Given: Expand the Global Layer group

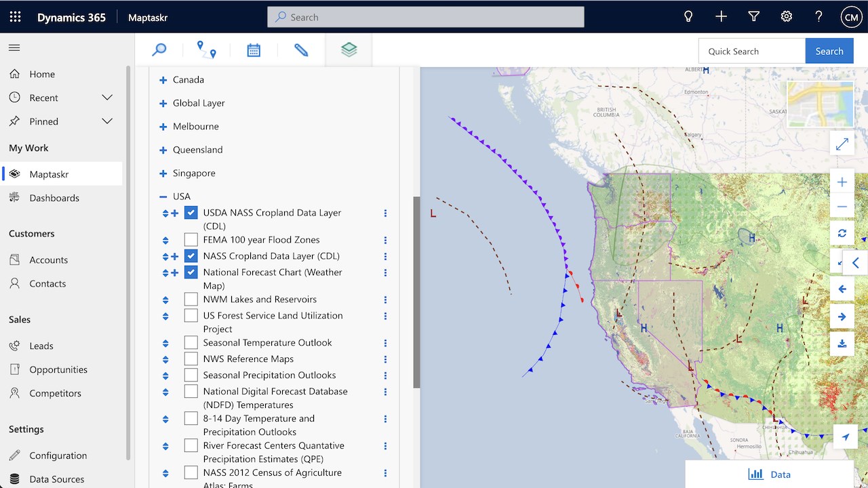Looking at the screenshot, I should click(163, 104).
